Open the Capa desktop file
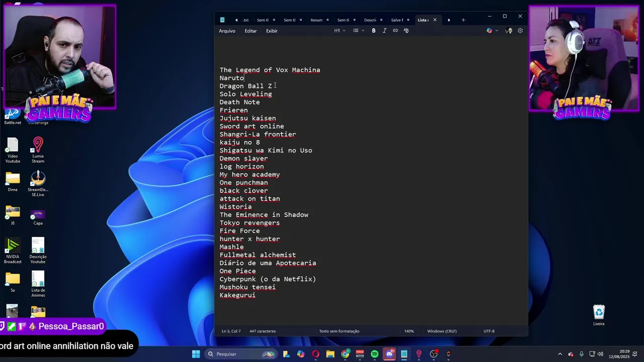This screenshot has height=362, width=644. click(38, 217)
